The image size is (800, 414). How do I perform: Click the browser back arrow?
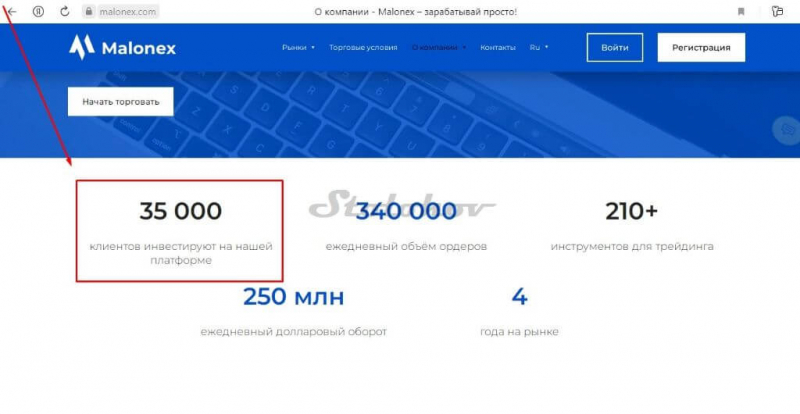point(12,11)
